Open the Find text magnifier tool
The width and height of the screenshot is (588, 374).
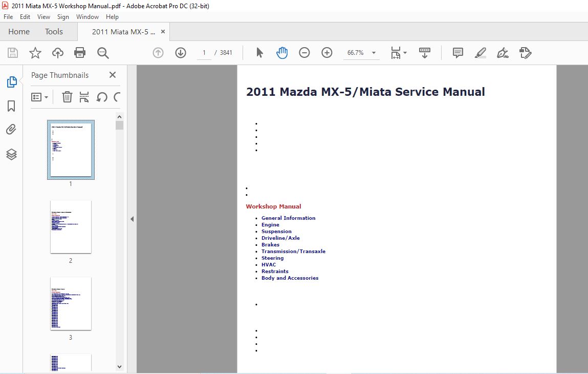pyautogui.click(x=103, y=53)
